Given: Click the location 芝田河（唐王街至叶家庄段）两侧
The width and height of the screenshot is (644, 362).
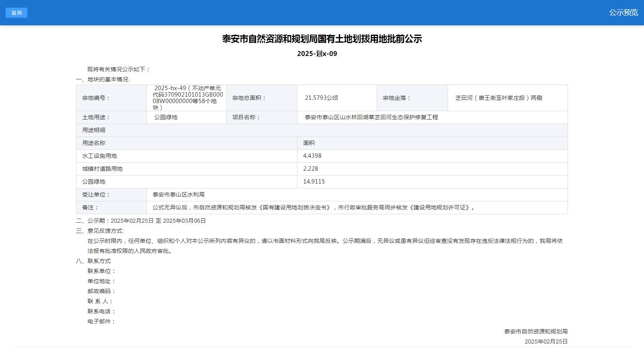Looking at the screenshot, I should tap(499, 98).
